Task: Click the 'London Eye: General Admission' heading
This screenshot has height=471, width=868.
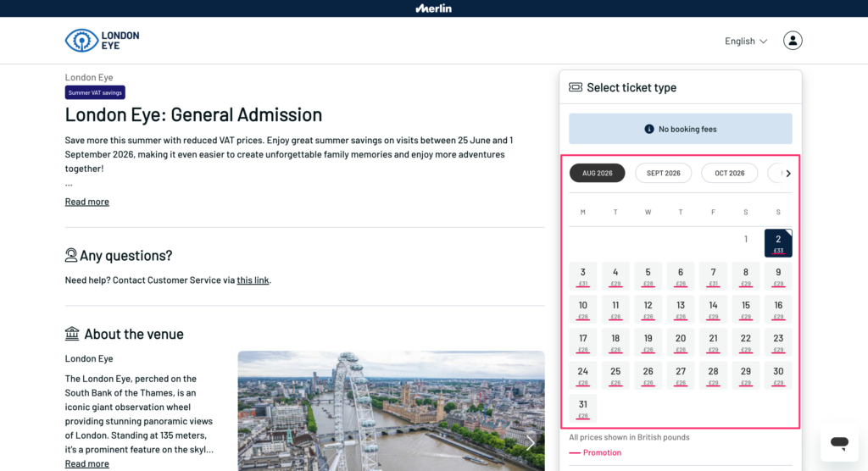Action: point(193,114)
